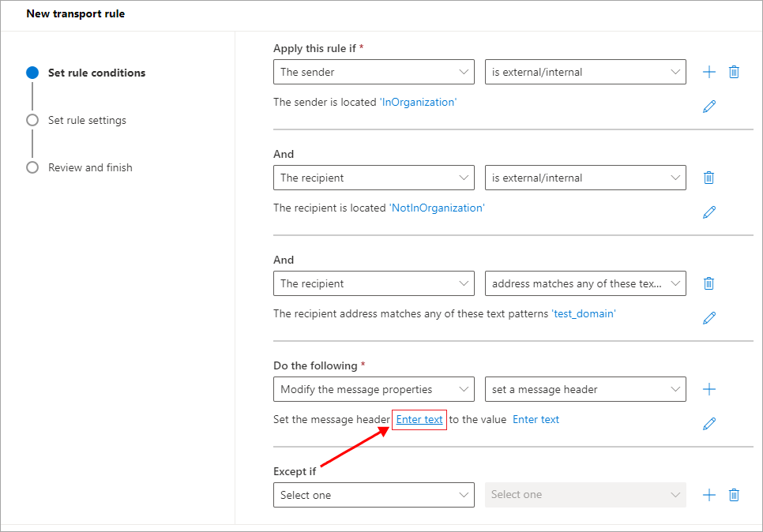763x532 pixels.
Task: Click highlighted 'Enter text' header name link
Action: (x=419, y=419)
